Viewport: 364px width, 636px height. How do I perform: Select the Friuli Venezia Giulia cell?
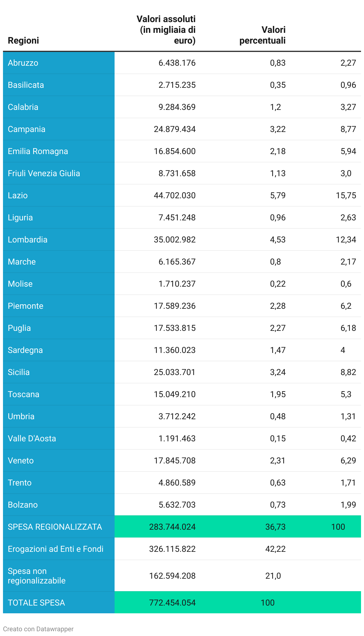coord(44,173)
